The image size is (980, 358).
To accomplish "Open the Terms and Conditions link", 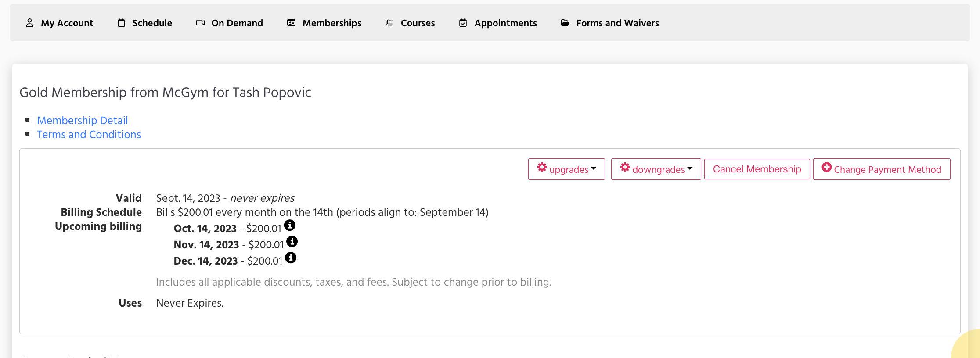I will (89, 135).
